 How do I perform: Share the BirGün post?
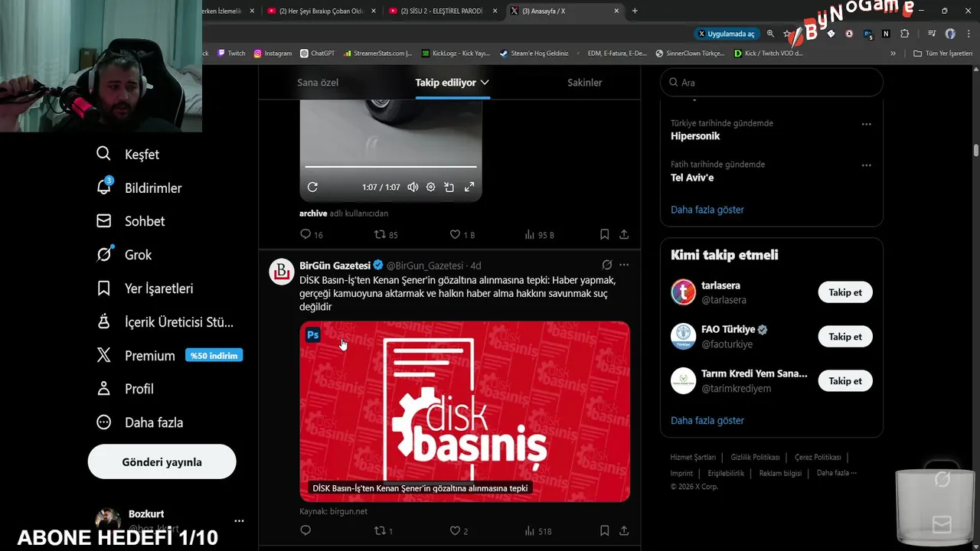click(624, 530)
